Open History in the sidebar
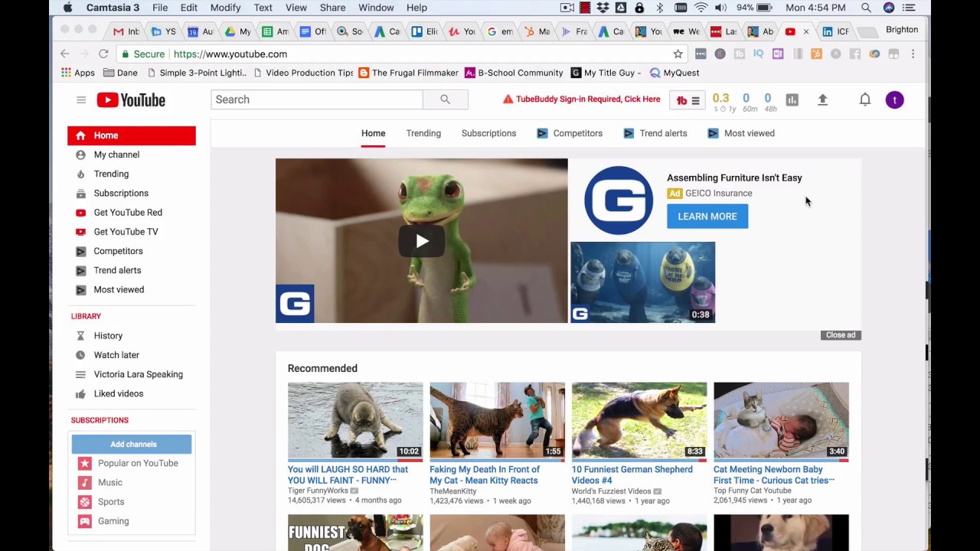 108,336
